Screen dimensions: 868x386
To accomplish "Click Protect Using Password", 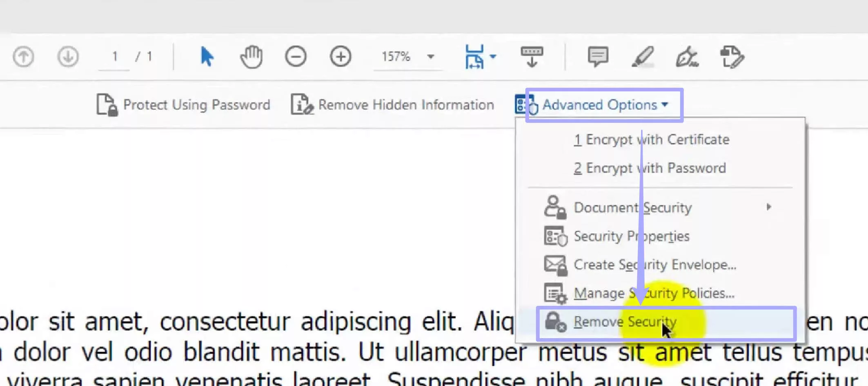I will point(183,105).
